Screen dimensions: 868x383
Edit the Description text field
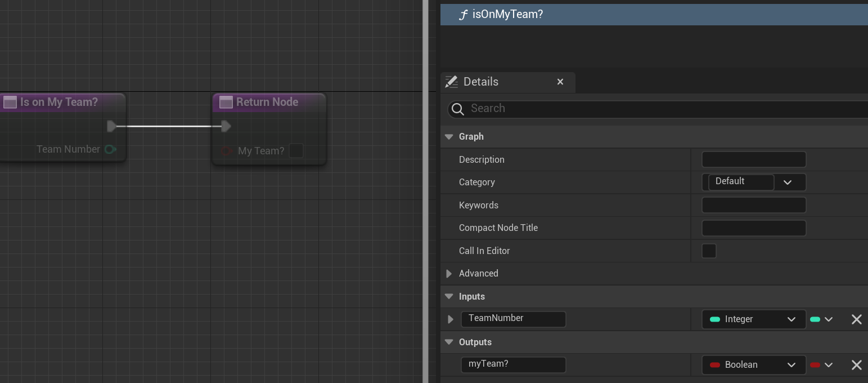(x=754, y=159)
